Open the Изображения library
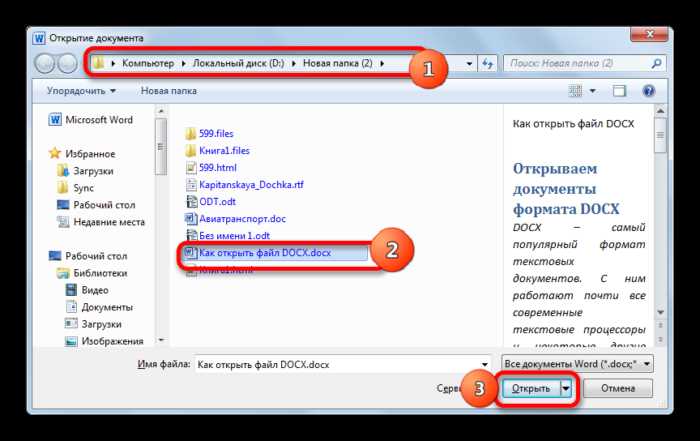 pos(104,341)
